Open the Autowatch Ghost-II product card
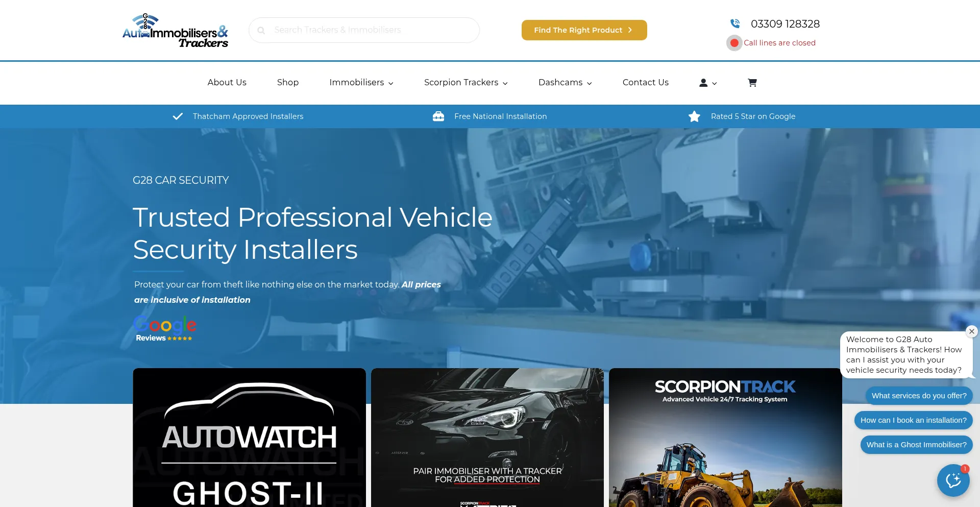 [x=249, y=438]
